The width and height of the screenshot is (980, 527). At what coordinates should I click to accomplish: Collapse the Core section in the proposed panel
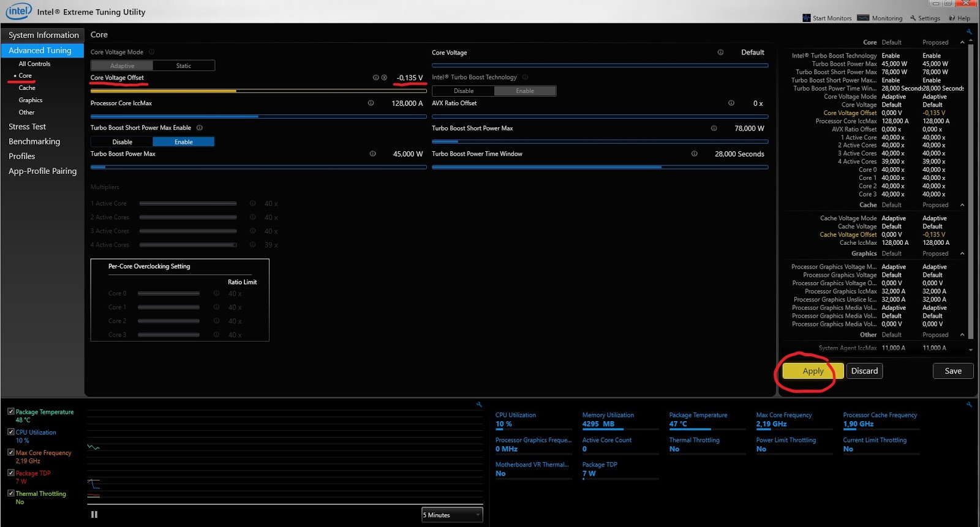962,42
